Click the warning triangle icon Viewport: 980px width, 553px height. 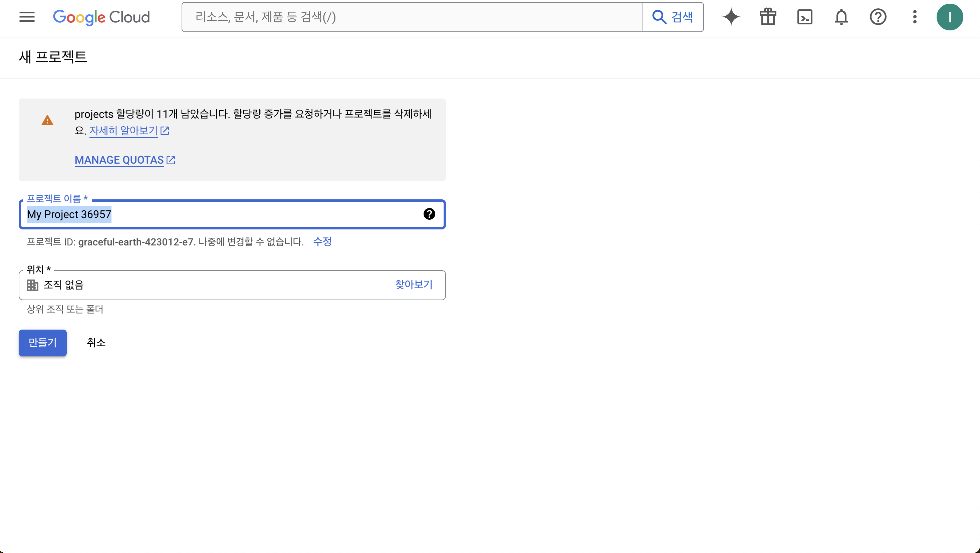coord(47,121)
